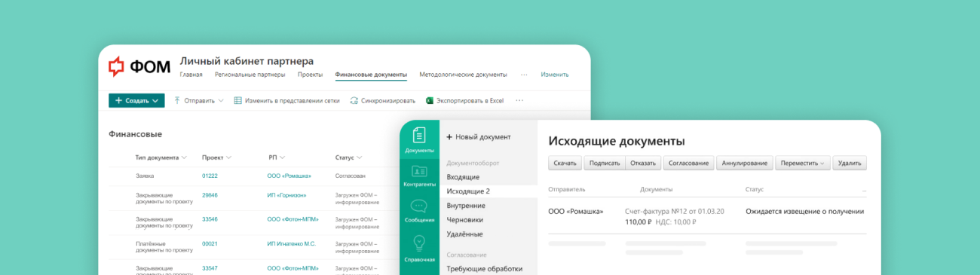Image resolution: width=980 pixels, height=275 pixels.
Task: Open the navigation overflow ellipsis before Изменить
Action: click(x=524, y=75)
